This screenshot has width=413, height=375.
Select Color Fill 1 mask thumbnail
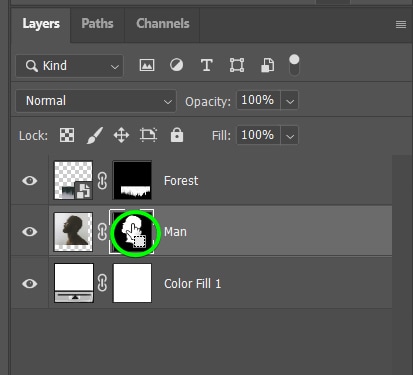pyautogui.click(x=132, y=283)
